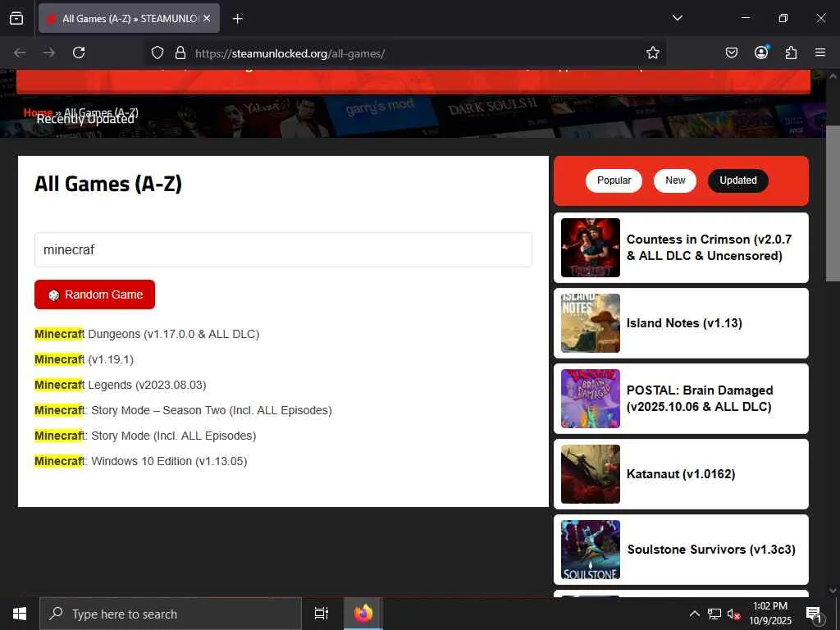Select the Updated tab in sidebar

[737, 180]
